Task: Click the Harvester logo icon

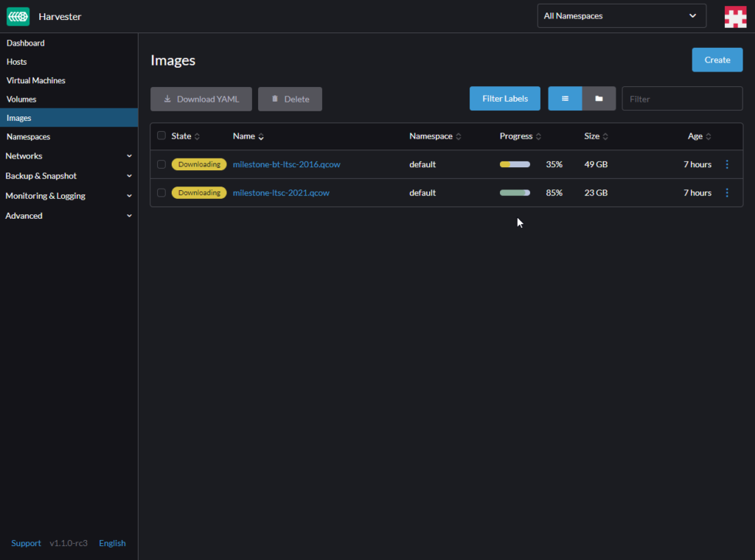Action: click(18, 16)
